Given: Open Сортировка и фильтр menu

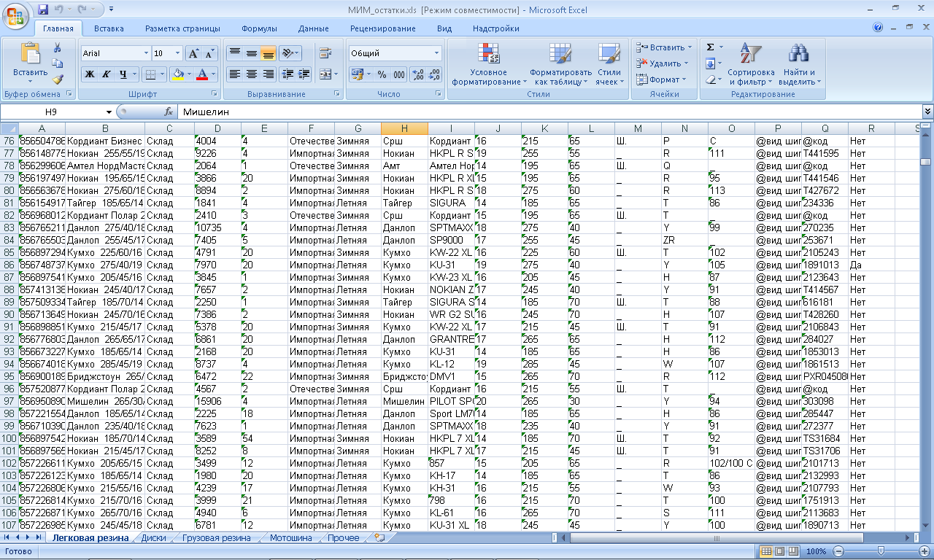Looking at the screenshot, I should [x=751, y=64].
